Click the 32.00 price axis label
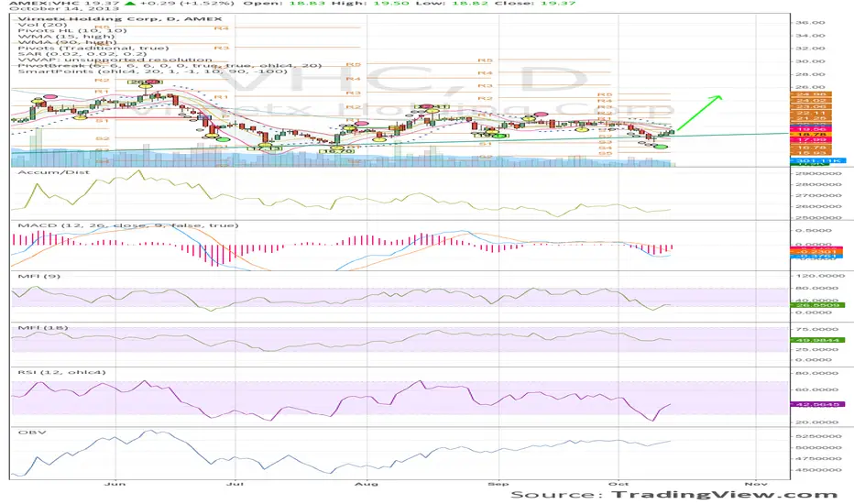 point(810,49)
